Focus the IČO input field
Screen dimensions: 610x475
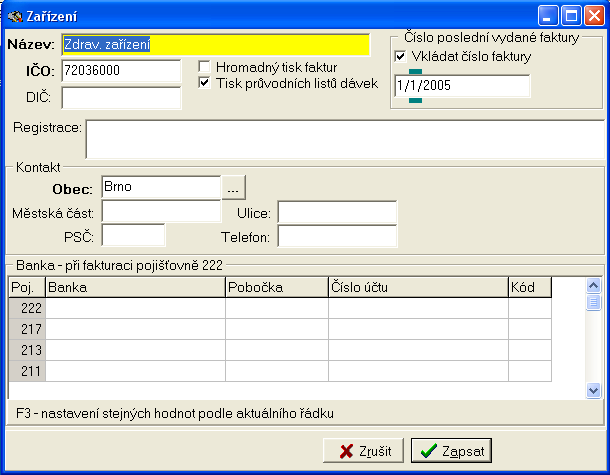coord(120,71)
